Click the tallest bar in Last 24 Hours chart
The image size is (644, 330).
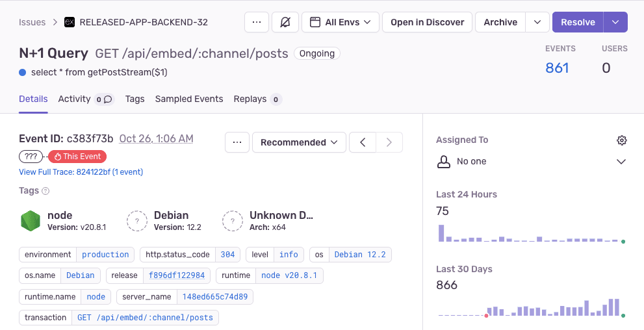(441, 233)
